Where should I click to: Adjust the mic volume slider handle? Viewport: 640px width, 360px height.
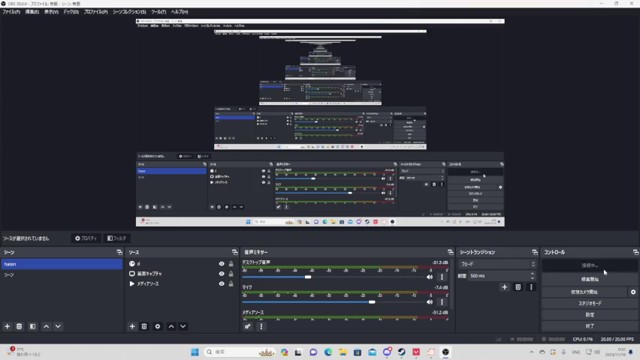point(372,302)
